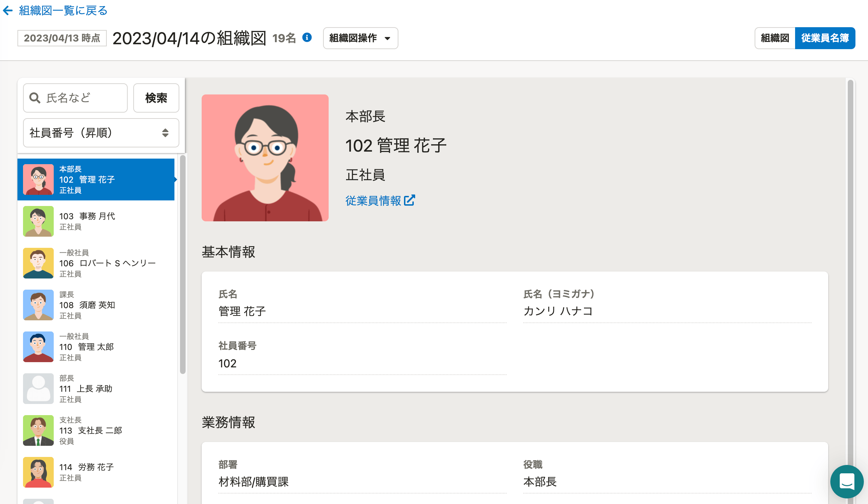Click the external link icon beside 従業員情報
This screenshot has width=868, height=504.
pyautogui.click(x=410, y=200)
